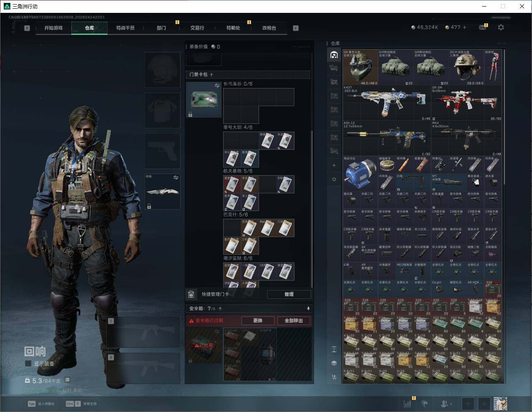The image size is (532, 412).
Task: Switch to the 特战干员 tab
Action: click(125, 28)
